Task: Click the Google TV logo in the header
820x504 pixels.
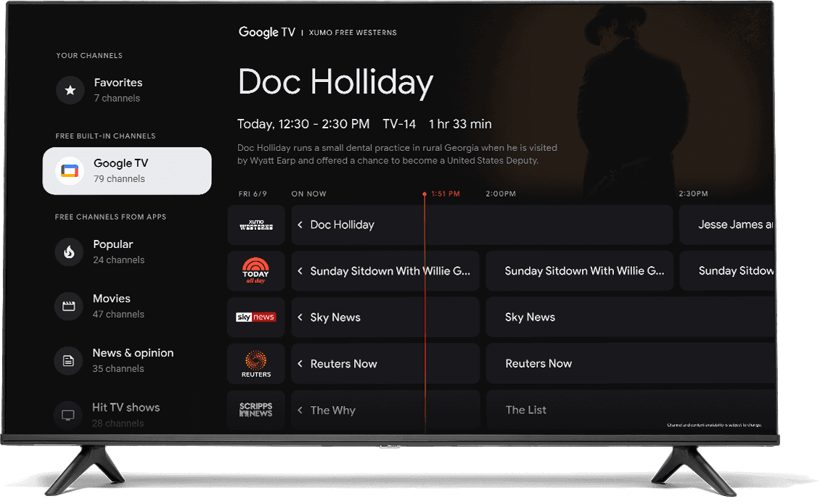Action: [267, 33]
